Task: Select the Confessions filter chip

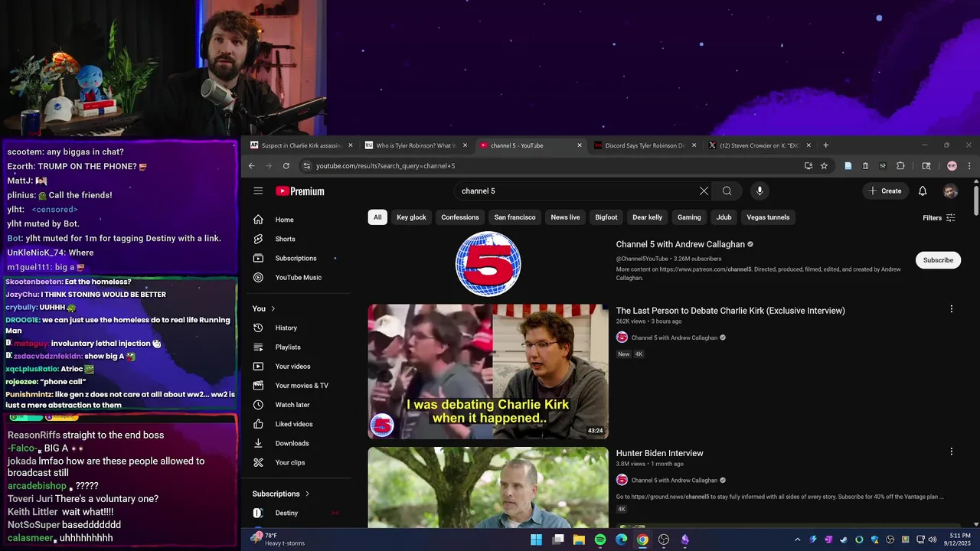Action: point(460,217)
